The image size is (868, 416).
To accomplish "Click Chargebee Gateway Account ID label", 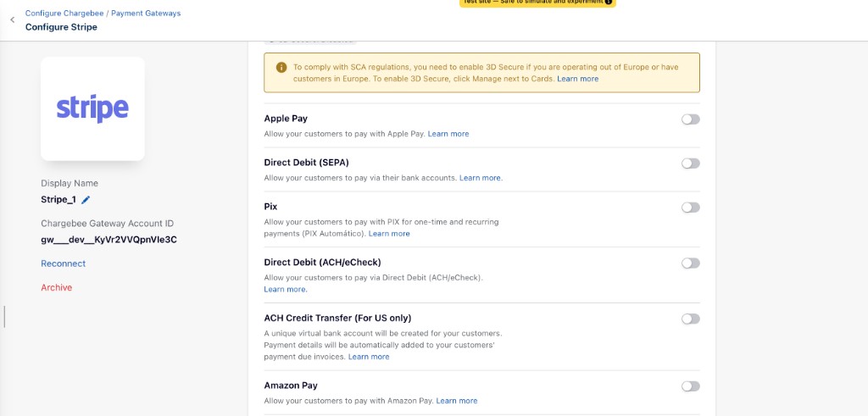I will (108, 224).
